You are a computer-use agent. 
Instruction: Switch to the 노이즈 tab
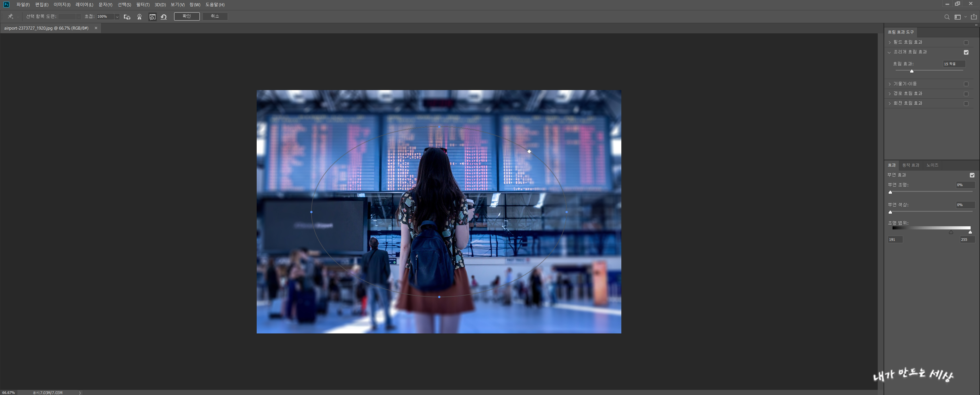point(932,165)
